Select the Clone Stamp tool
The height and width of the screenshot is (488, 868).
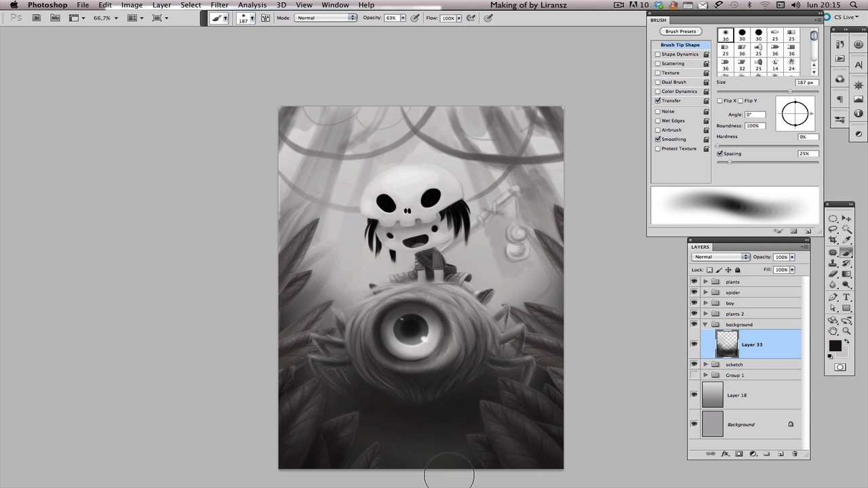833,263
